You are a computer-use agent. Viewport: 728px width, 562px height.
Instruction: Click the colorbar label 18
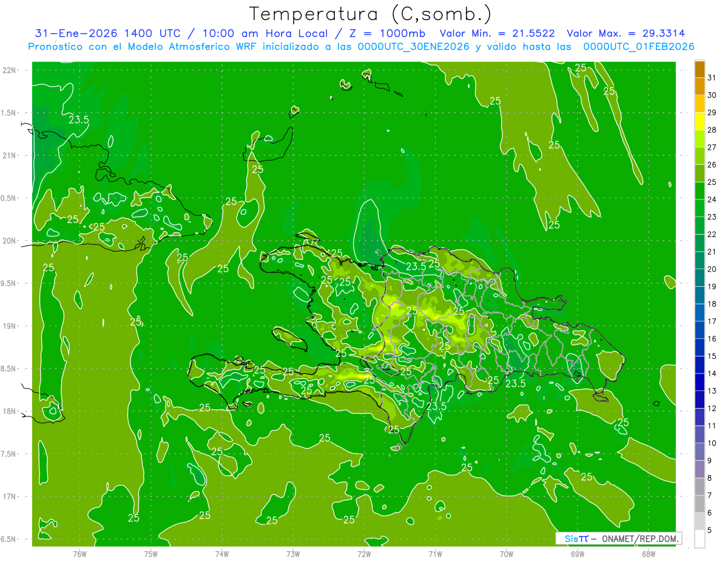712,304
